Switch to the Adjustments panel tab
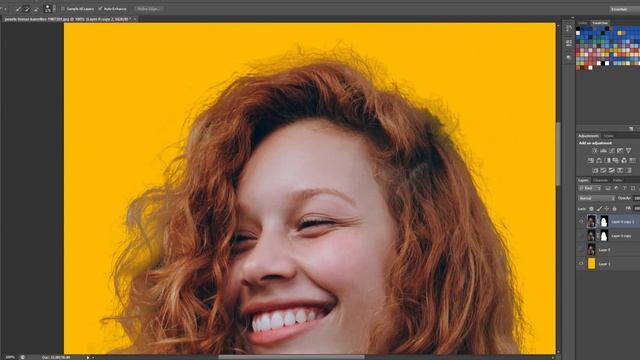 pyautogui.click(x=588, y=136)
